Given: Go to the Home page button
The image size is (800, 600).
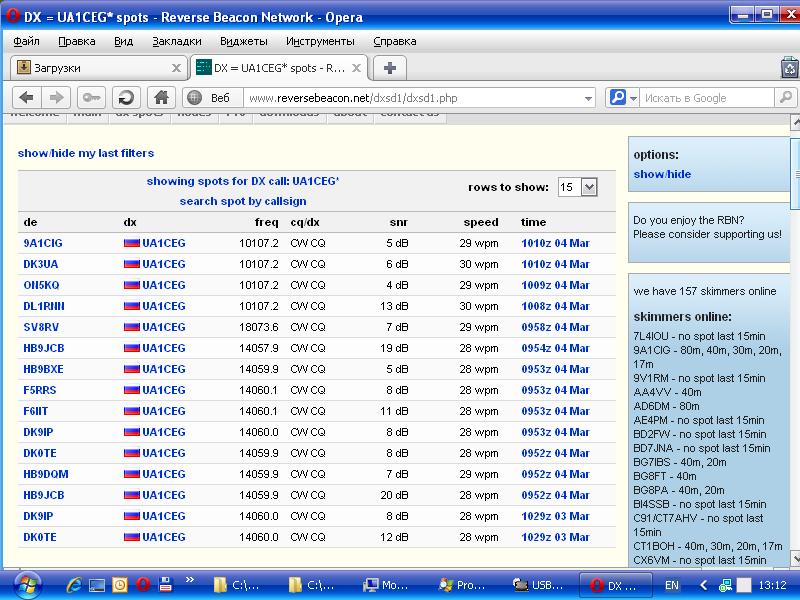Looking at the screenshot, I should [161, 97].
